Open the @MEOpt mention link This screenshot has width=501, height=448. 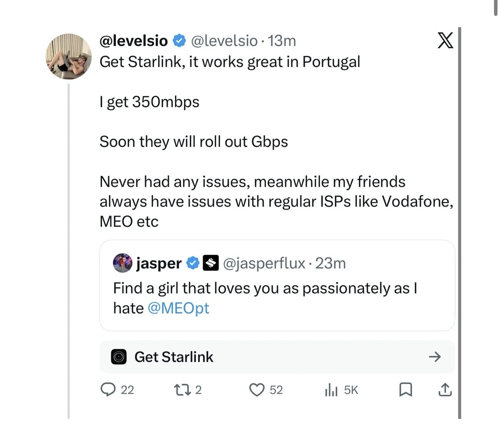click(x=178, y=308)
